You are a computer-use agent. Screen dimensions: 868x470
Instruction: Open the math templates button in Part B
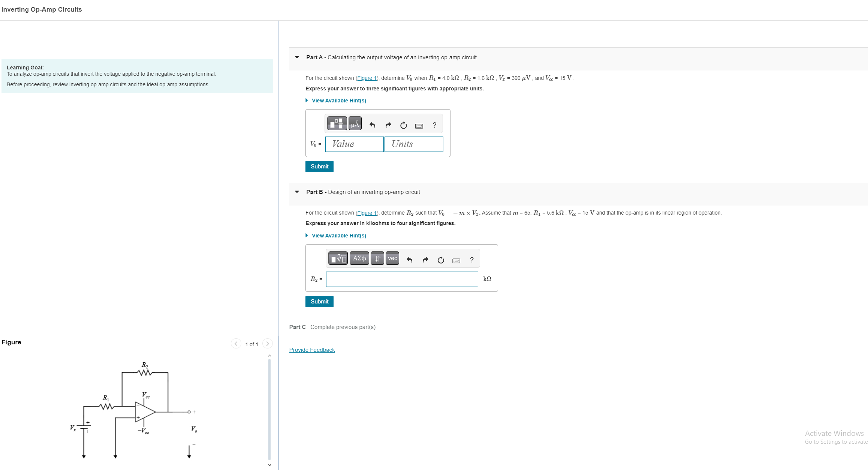point(338,258)
